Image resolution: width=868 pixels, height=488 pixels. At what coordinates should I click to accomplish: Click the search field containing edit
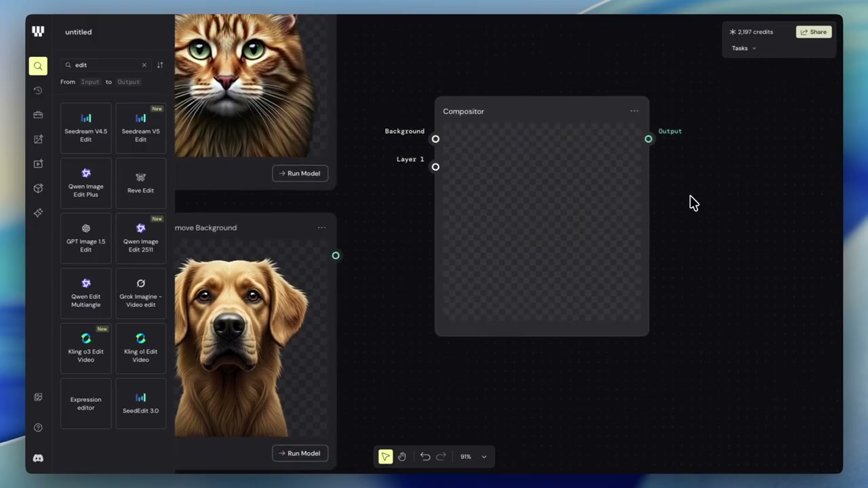(x=106, y=65)
